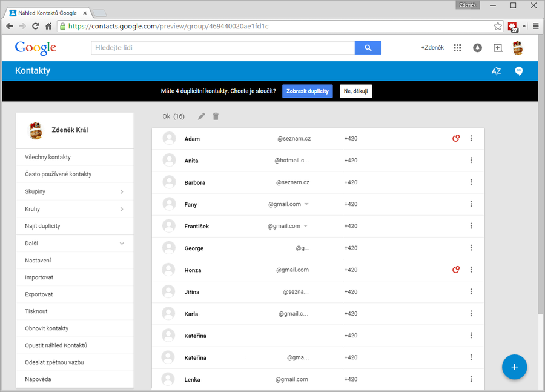Open more options for František

tap(471, 226)
